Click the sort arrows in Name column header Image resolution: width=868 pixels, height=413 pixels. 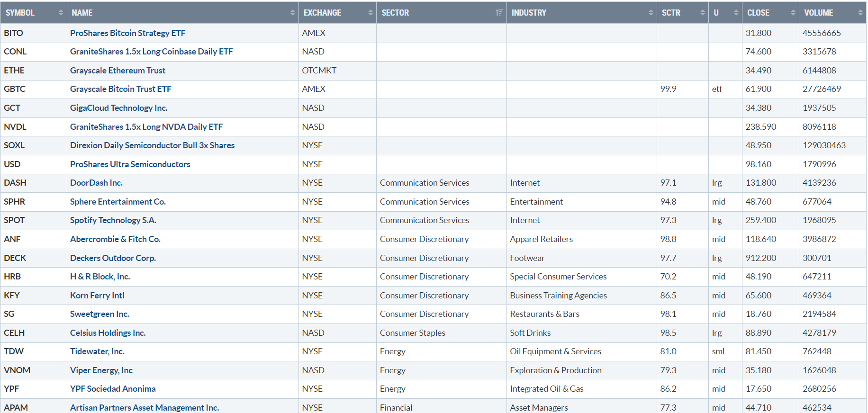(x=292, y=13)
